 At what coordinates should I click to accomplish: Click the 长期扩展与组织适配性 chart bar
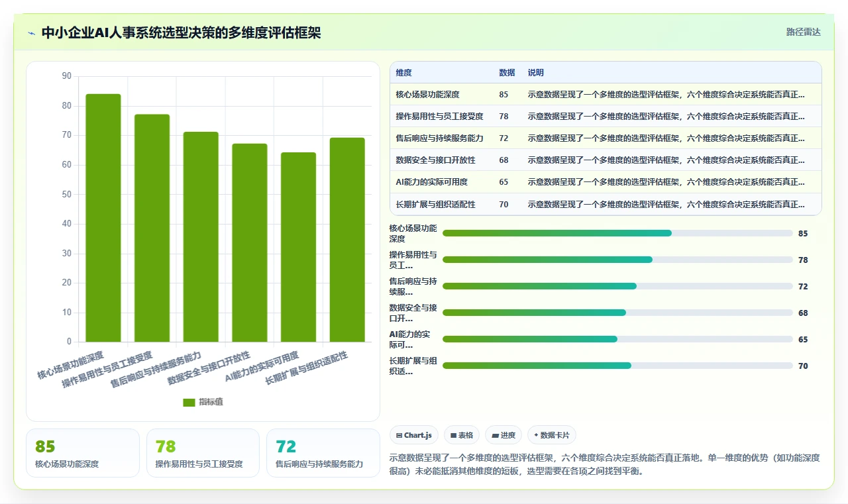[x=347, y=240]
